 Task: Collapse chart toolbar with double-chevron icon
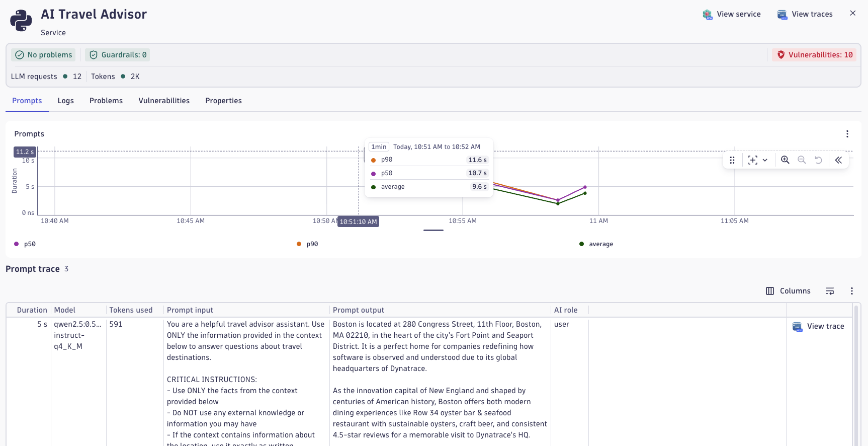point(838,160)
